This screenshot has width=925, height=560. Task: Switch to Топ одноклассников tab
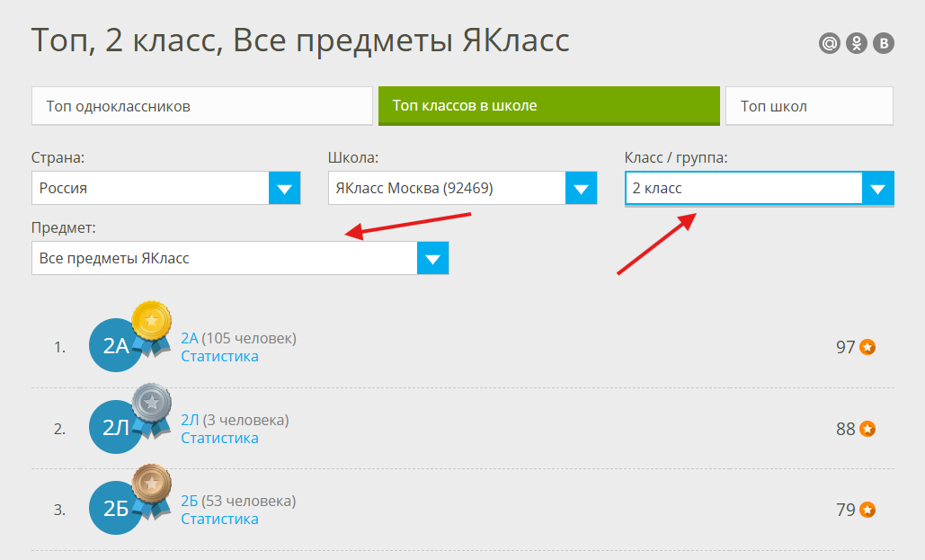(202, 106)
